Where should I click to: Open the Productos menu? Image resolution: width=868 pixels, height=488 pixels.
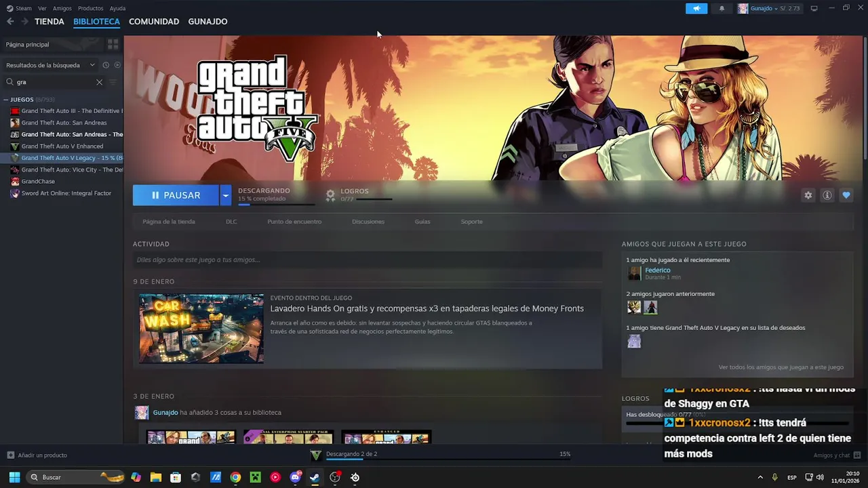[x=90, y=8]
